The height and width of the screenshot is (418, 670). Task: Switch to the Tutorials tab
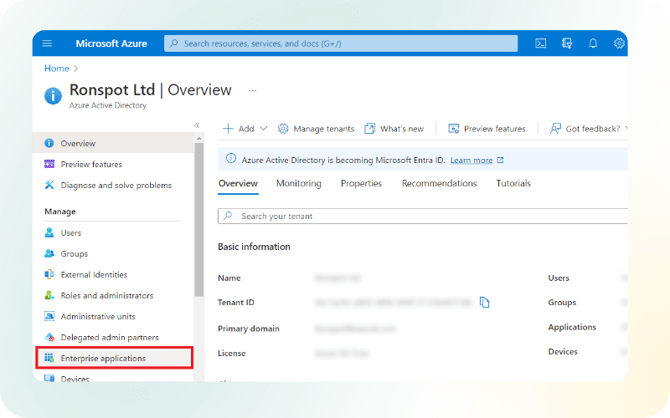(513, 183)
